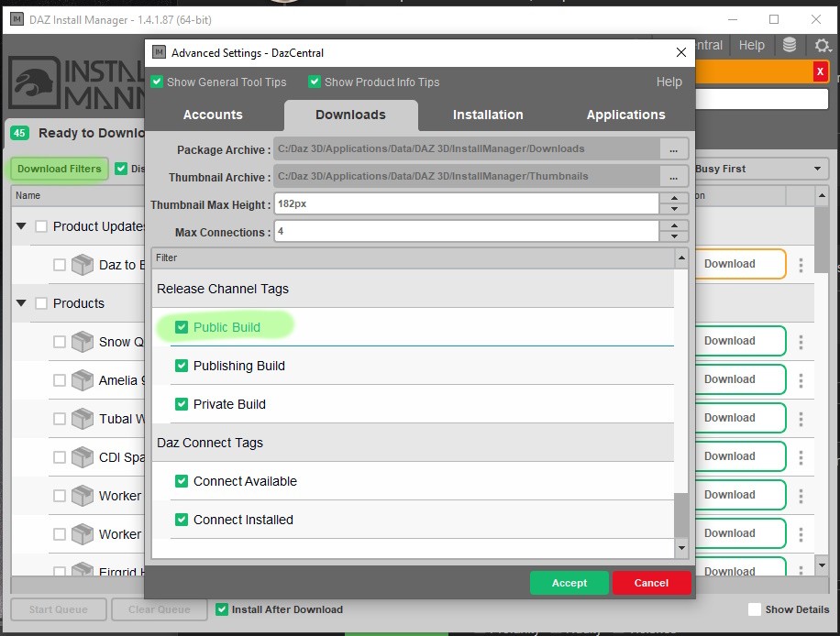Click package icon next to Snow Q row
The height and width of the screenshot is (636, 840).
click(x=83, y=342)
